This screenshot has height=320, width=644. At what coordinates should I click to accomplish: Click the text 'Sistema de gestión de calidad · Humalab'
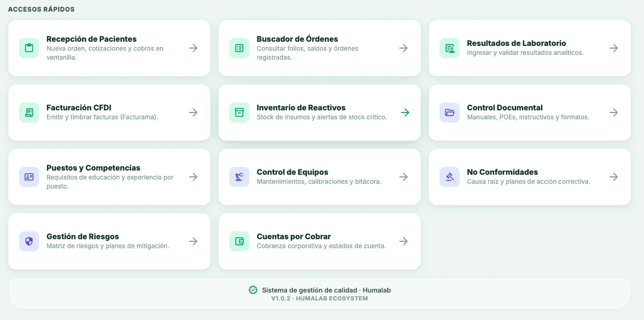tap(326, 290)
